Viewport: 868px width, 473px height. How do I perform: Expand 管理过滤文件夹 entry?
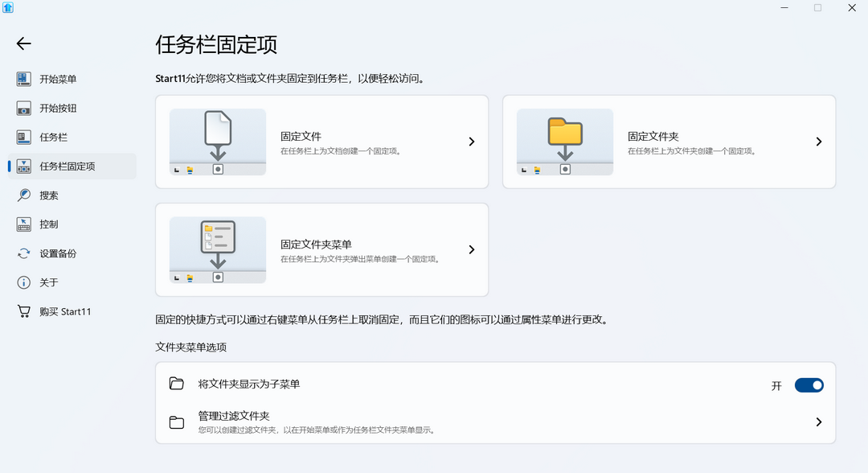click(x=819, y=422)
